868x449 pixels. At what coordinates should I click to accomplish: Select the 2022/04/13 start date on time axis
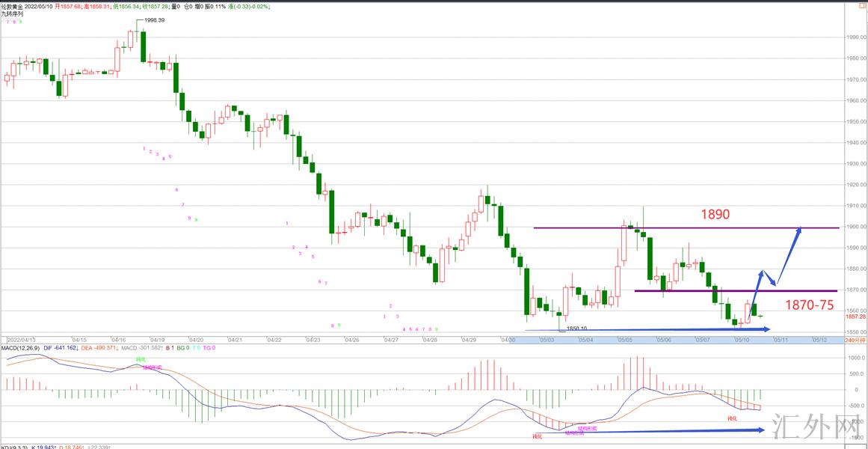[21, 340]
